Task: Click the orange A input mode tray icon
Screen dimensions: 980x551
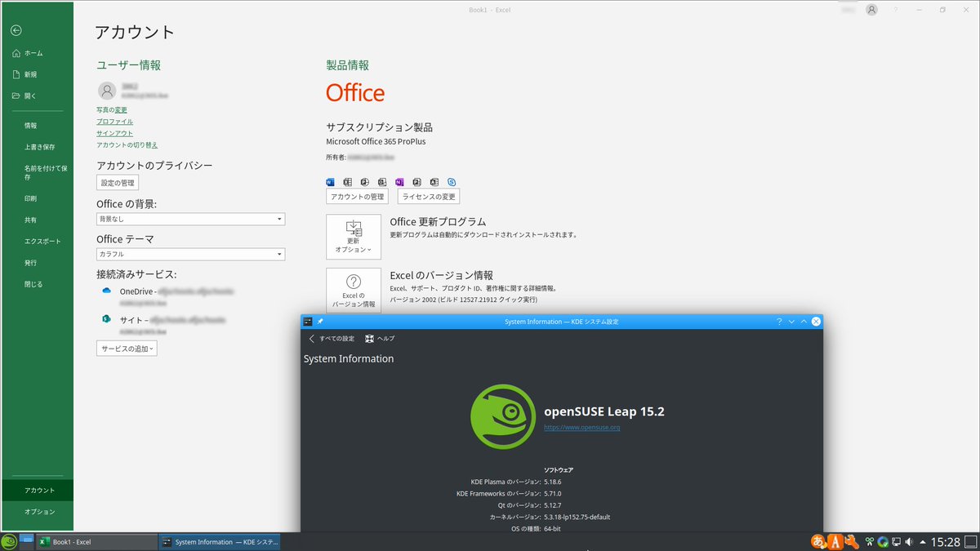Action: click(835, 541)
